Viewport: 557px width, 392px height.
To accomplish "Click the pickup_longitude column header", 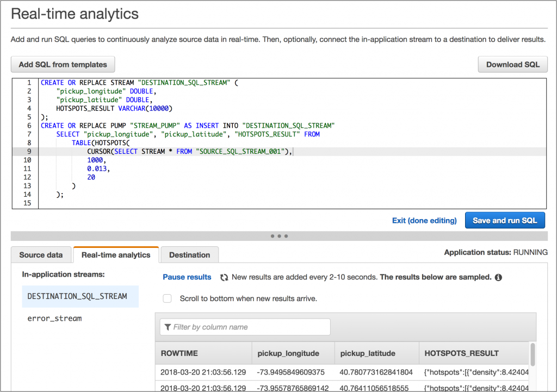I will click(293, 353).
